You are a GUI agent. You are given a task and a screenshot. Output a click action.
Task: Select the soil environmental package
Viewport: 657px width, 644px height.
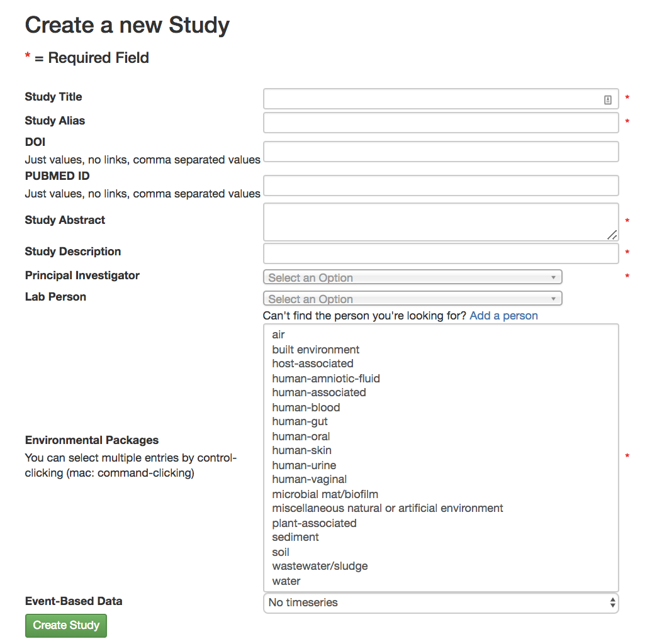click(x=280, y=552)
